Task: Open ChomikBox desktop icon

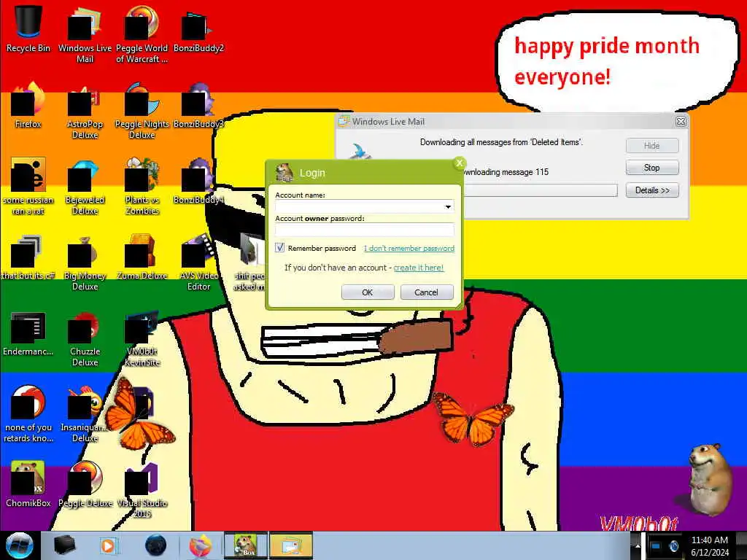Action: click(28, 484)
